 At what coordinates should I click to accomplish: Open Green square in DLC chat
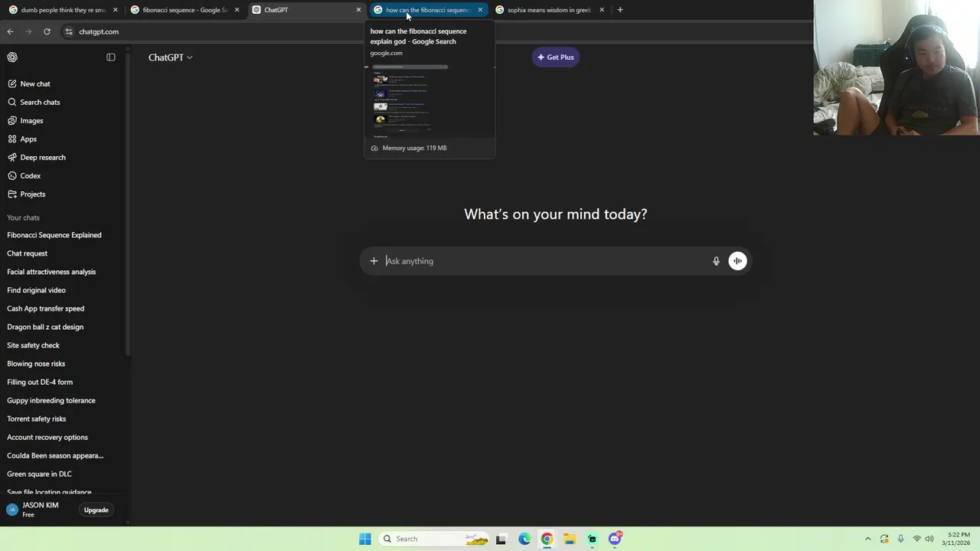[x=39, y=474]
